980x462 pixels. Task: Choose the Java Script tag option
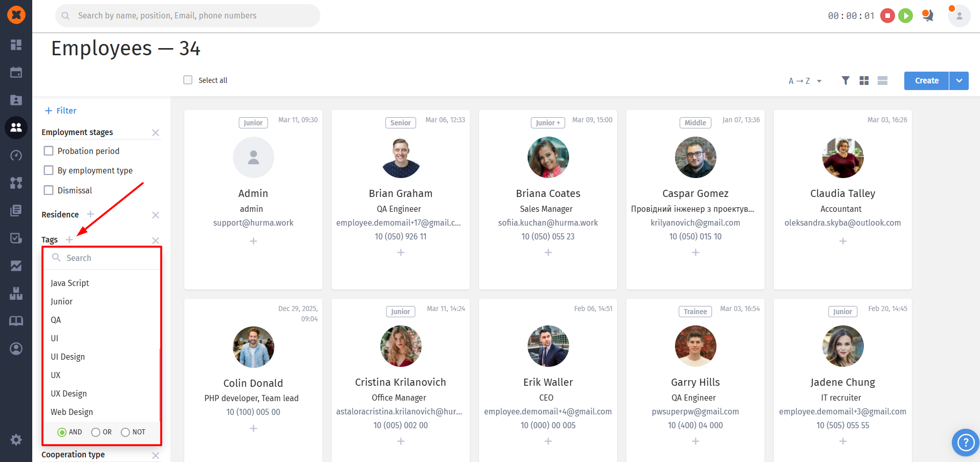(x=70, y=283)
